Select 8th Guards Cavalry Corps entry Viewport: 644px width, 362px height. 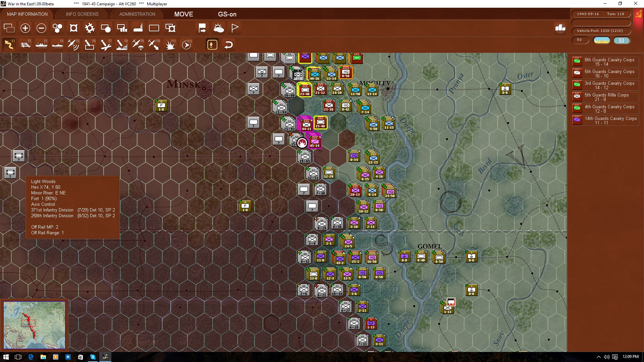[x=605, y=62]
